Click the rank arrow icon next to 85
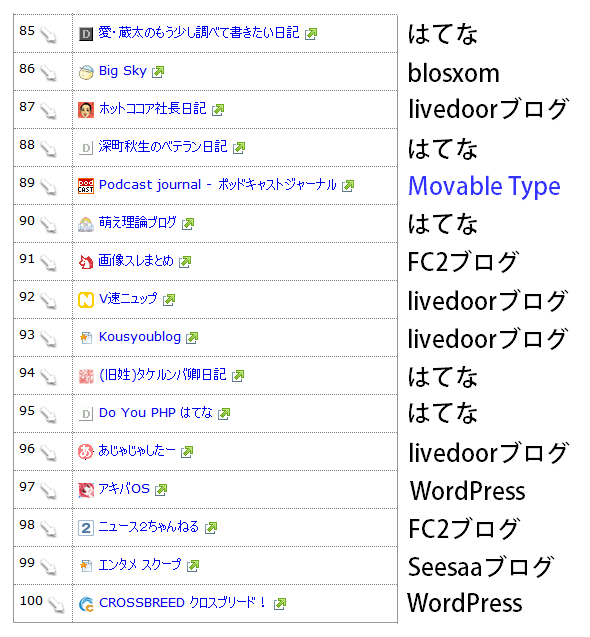The image size is (590, 637). point(49,35)
